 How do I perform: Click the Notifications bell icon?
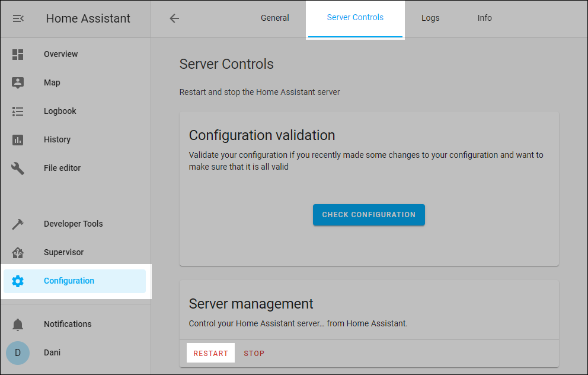[18, 325]
